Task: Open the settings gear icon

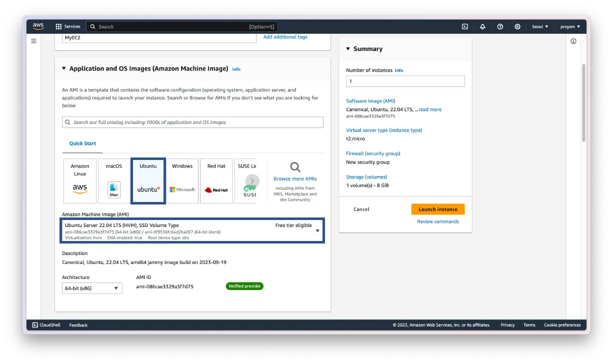Action: pos(517,26)
